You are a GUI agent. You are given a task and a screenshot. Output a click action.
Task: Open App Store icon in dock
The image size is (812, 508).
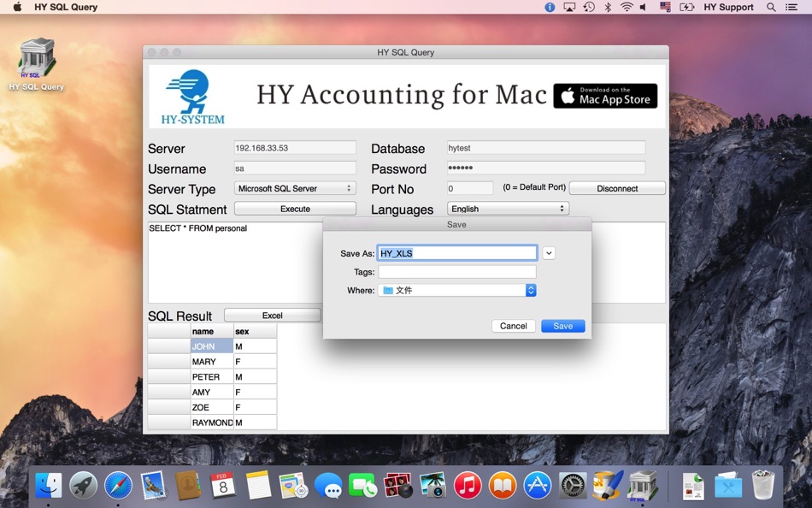pyautogui.click(x=538, y=486)
